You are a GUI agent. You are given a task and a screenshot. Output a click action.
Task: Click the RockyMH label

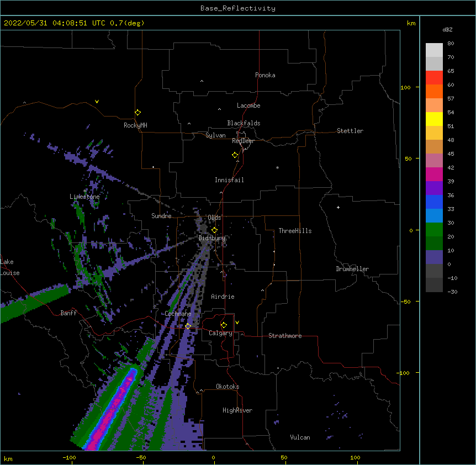tap(135, 125)
